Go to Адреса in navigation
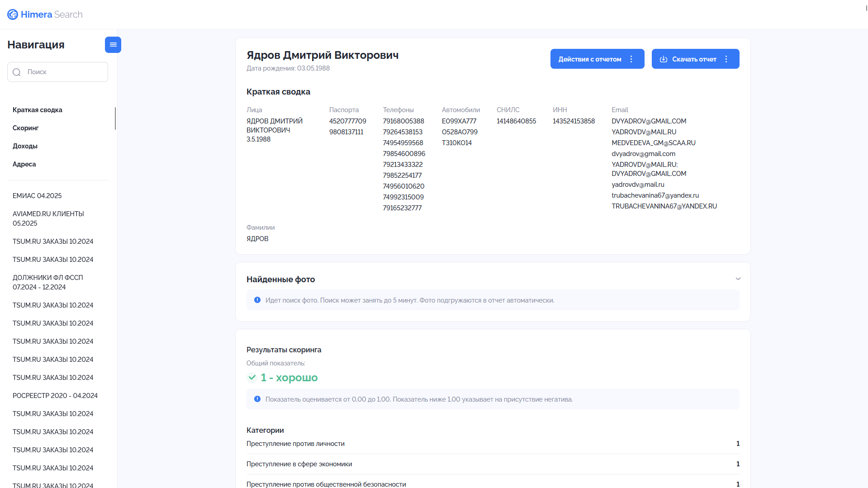The width and height of the screenshot is (868, 488). (x=24, y=164)
